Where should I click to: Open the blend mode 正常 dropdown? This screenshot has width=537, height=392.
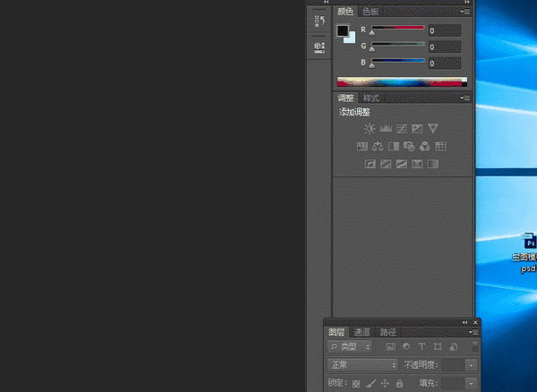(362, 365)
